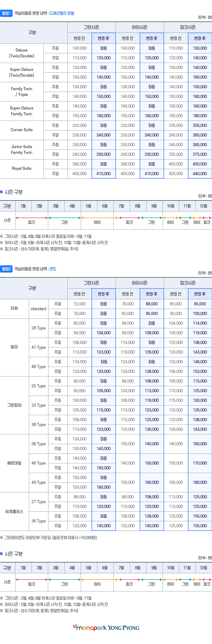Click the 별첨1 badge
The width and height of the screenshot is (212, 644).
(x=6, y=13)
